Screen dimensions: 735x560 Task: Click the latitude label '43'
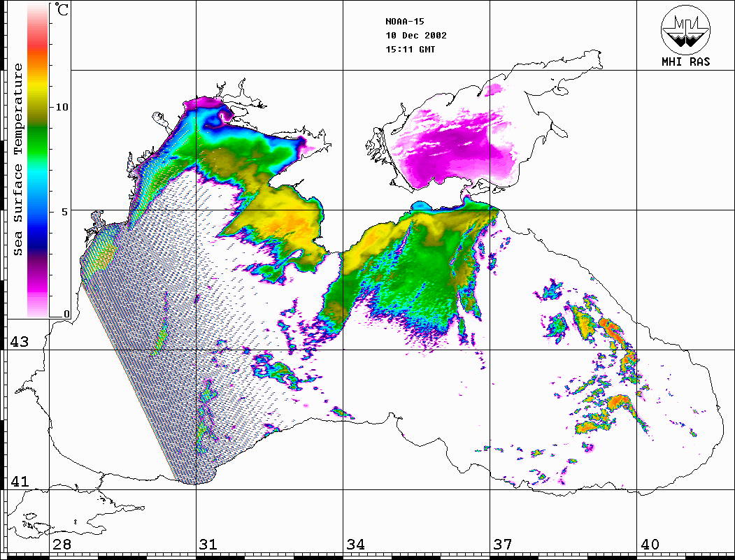(20, 342)
